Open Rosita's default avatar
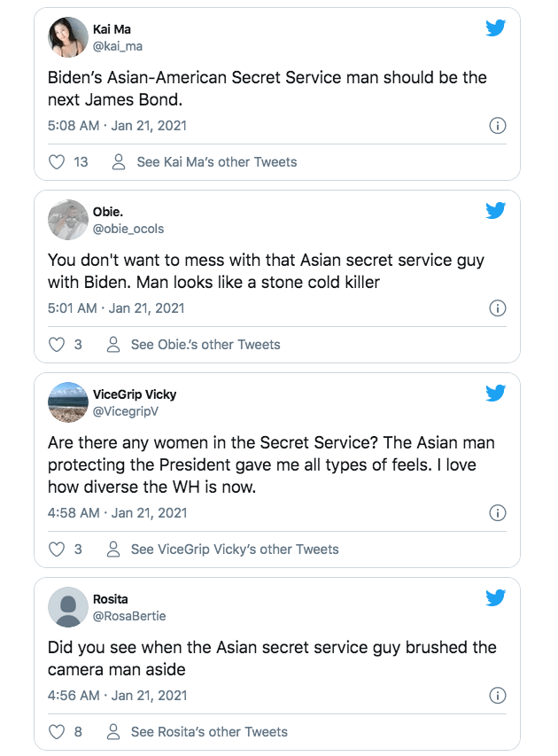The height and width of the screenshot is (756, 558). (66, 608)
